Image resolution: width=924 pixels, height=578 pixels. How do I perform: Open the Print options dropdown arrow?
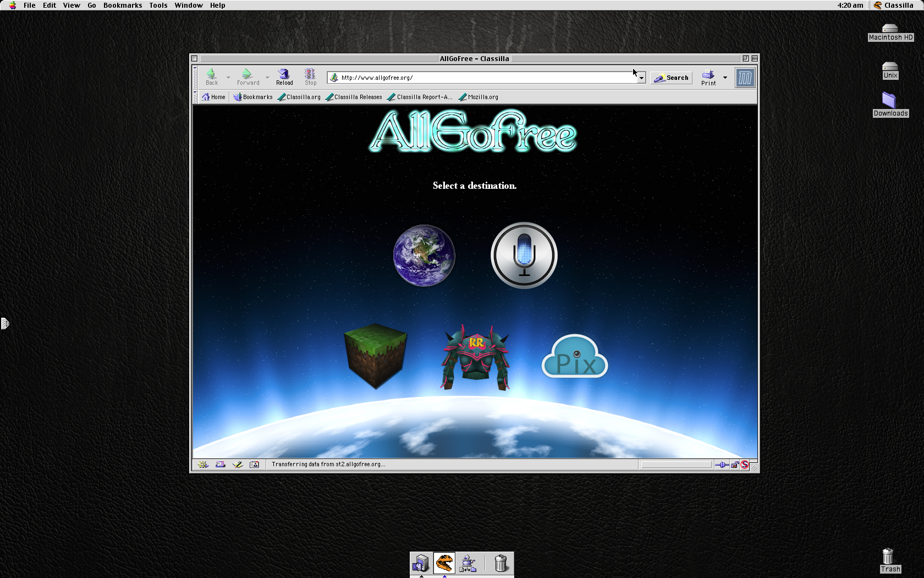pyautogui.click(x=725, y=78)
